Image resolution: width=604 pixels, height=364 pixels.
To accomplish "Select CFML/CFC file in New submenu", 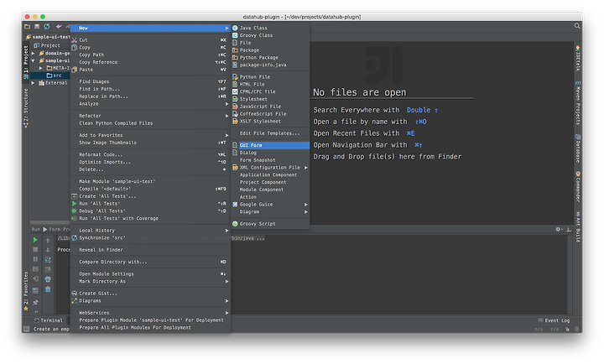I will (270, 91).
